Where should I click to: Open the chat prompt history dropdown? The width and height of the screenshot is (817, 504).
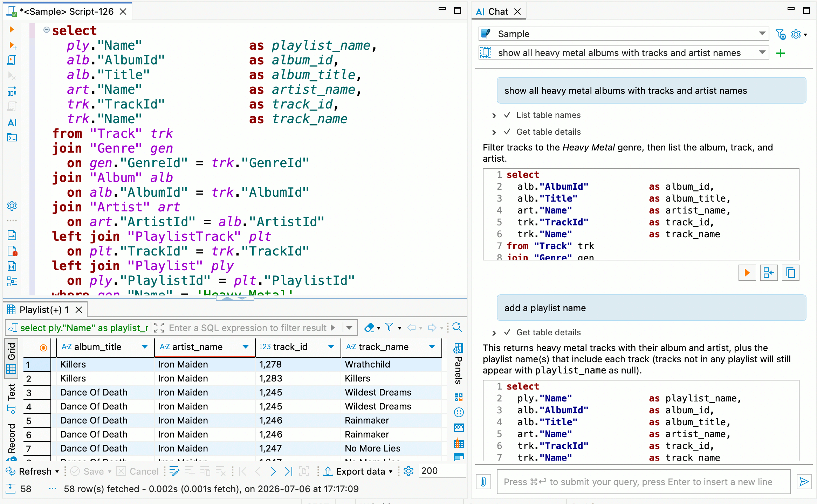(762, 52)
